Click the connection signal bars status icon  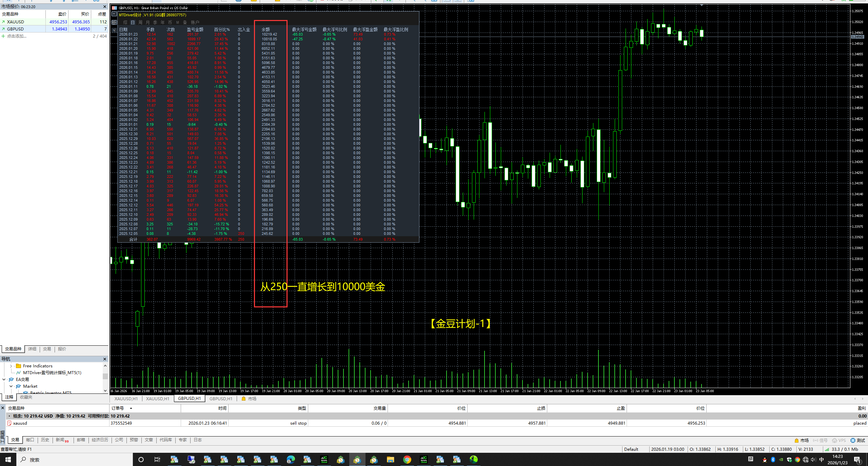pos(827,449)
